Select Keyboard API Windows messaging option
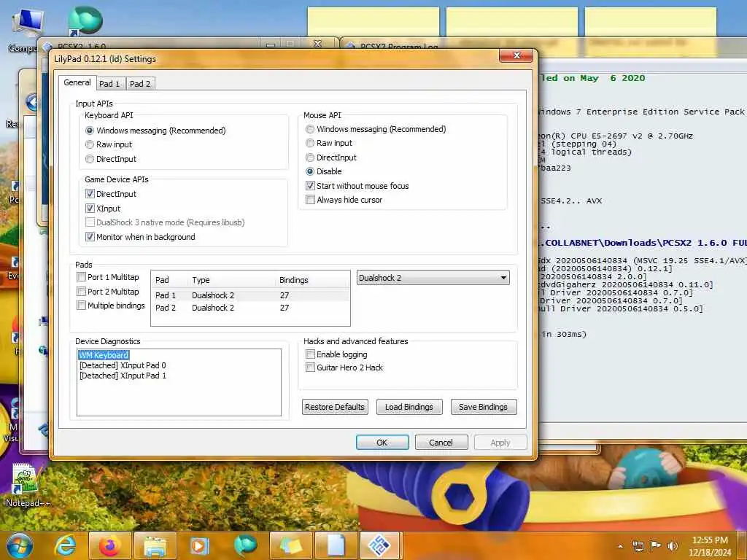The height and width of the screenshot is (560, 747). click(x=156, y=131)
